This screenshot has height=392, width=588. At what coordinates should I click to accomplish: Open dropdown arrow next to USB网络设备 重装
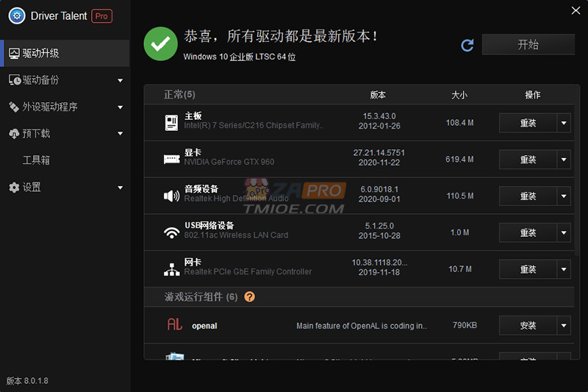tap(564, 232)
